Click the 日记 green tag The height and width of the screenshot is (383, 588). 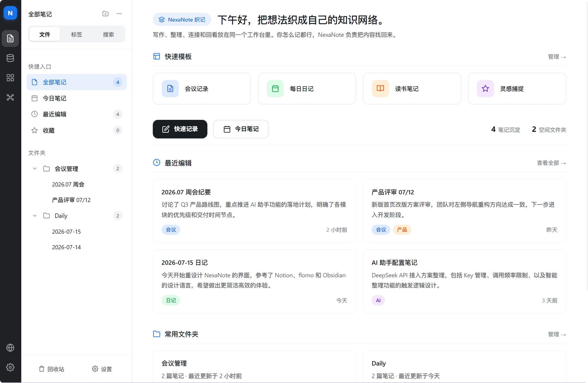tap(171, 300)
